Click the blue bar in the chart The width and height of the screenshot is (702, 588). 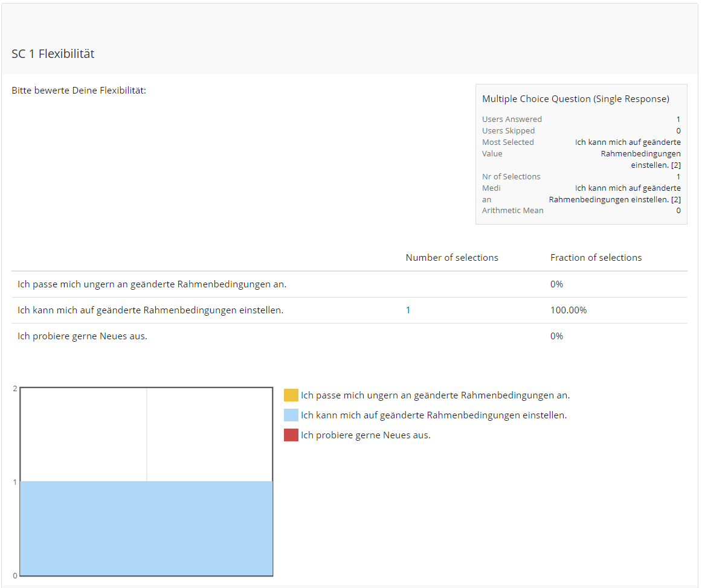[146, 528]
